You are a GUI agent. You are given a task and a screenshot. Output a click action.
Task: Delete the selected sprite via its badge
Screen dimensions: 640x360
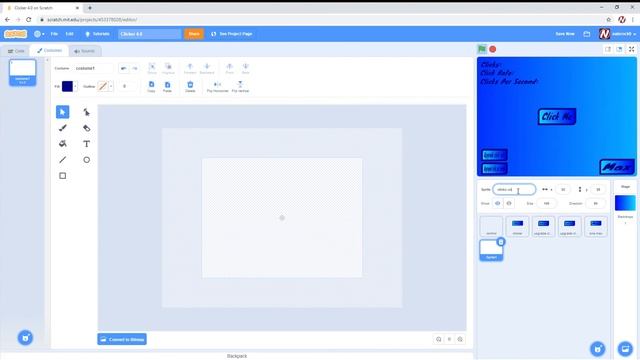[501, 242]
